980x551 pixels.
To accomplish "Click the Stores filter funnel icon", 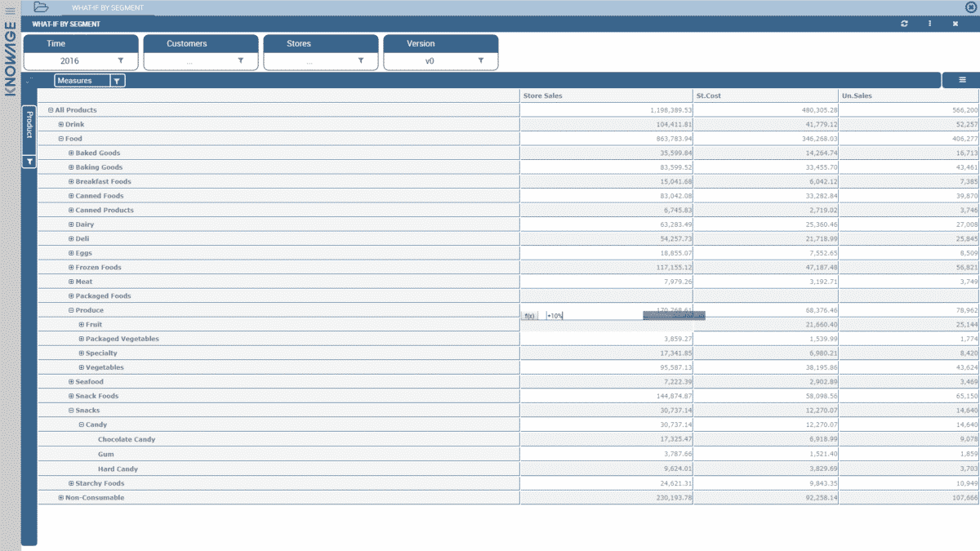I will [361, 61].
